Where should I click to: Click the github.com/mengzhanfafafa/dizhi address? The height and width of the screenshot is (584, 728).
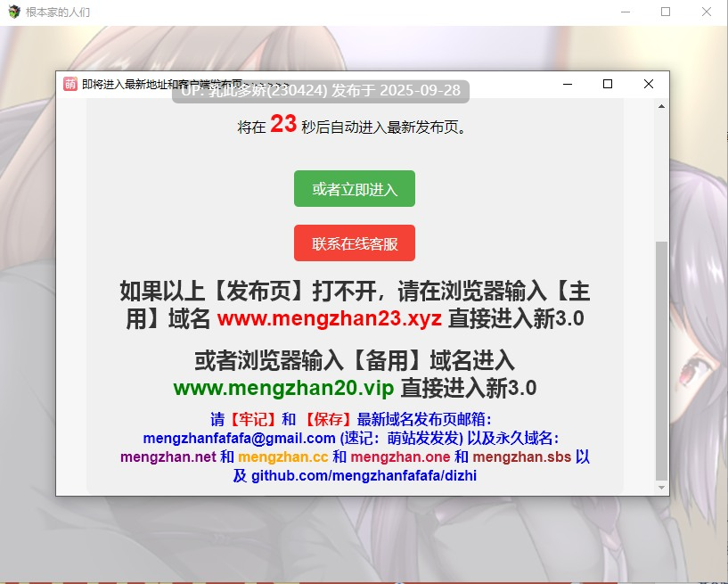click(x=364, y=476)
